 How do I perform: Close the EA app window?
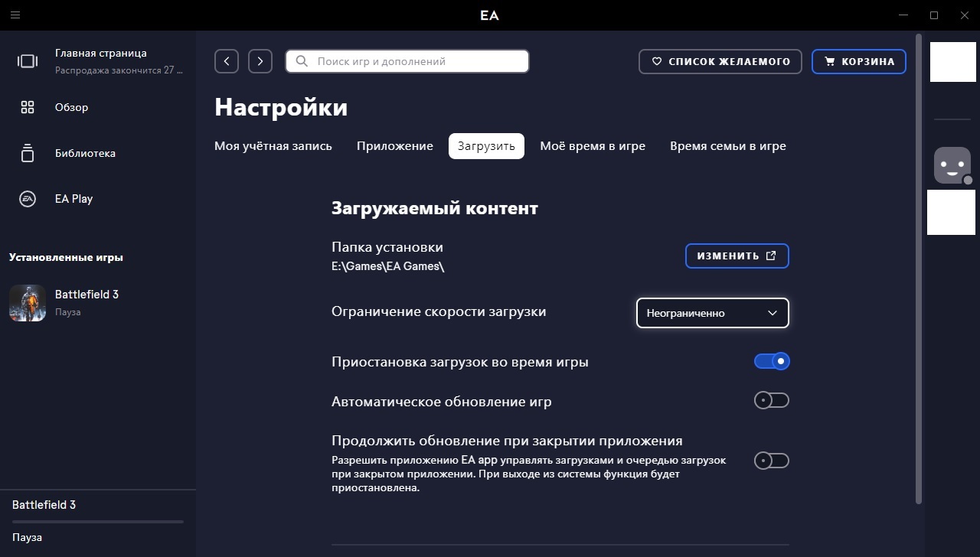point(963,15)
